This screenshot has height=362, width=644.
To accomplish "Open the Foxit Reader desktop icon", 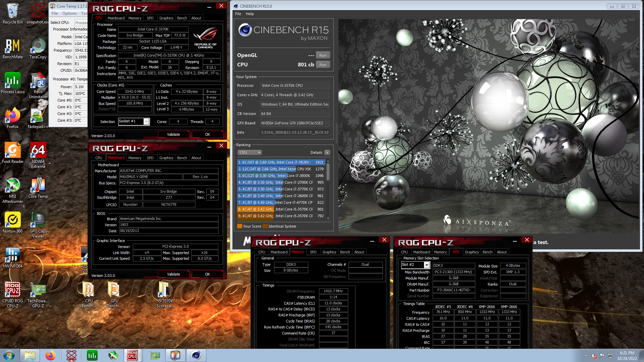I will (13, 153).
